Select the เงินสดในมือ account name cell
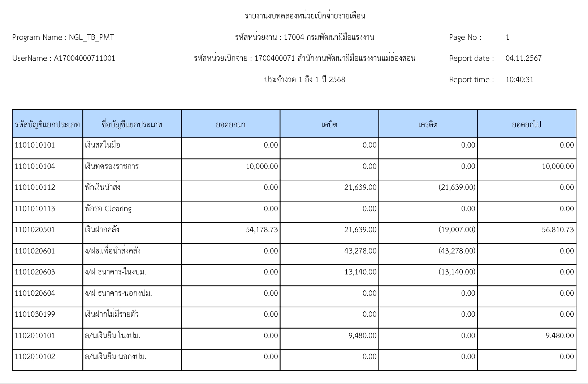The image size is (588, 384). coord(103,145)
